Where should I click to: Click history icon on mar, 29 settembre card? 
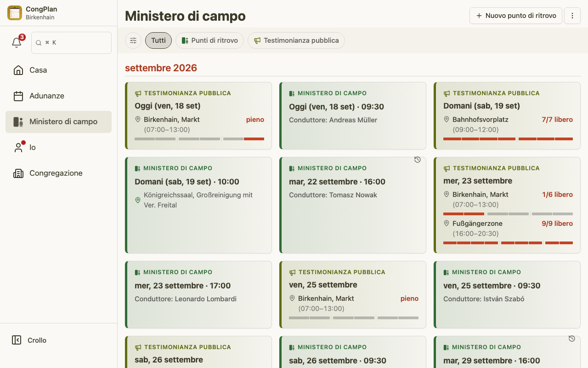tap(572, 339)
